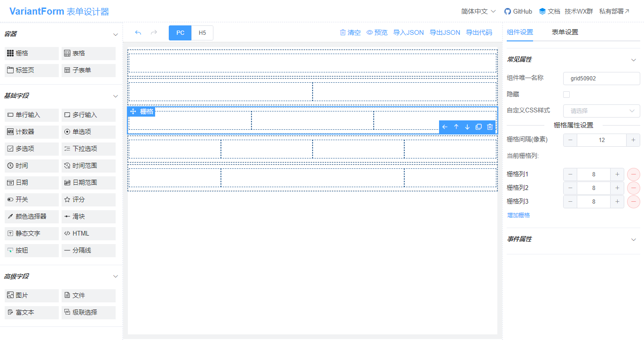The image size is (644, 340).
Task: Switch to H5 layout mode
Action: click(202, 33)
